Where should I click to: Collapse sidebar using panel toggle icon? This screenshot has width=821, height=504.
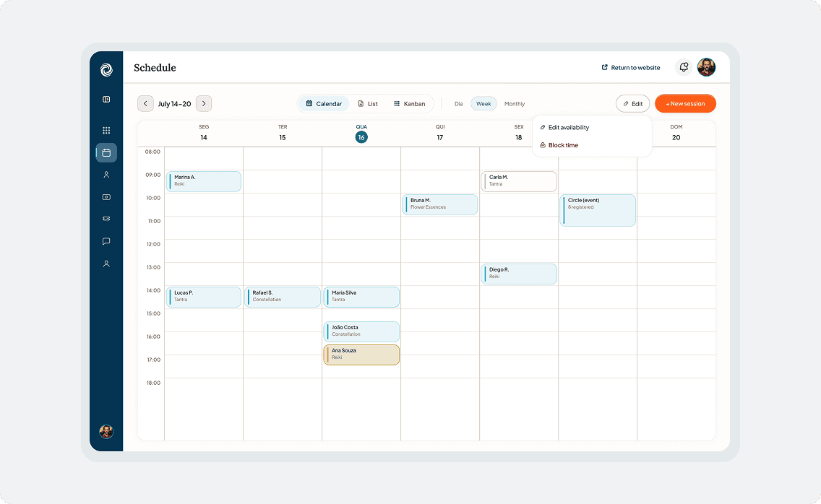pyautogui.click(x=106, y=100)
